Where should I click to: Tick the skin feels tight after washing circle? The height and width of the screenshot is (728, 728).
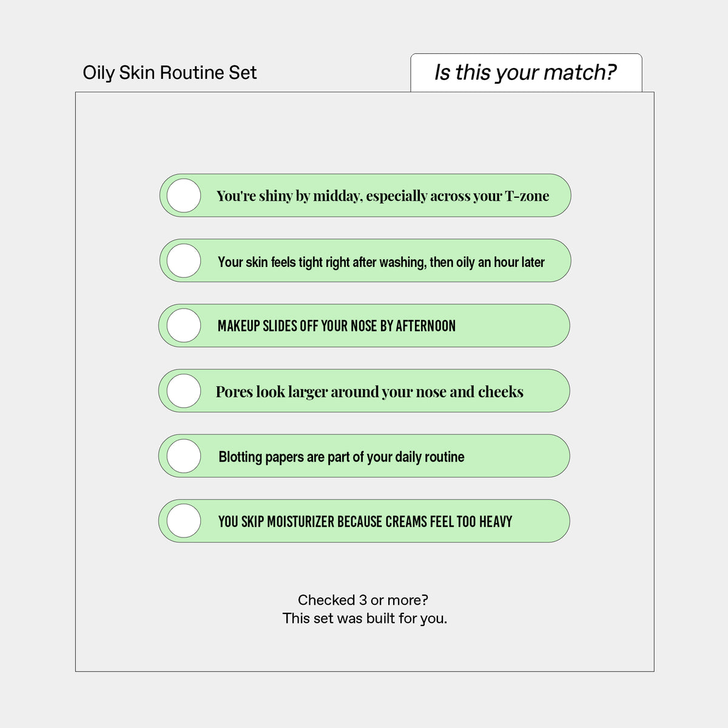[x=184, y=261]
